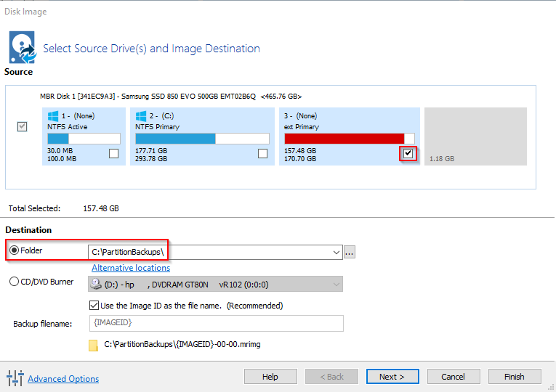Check the partition 1 NTFS Active checkbox
This screenshot has width=556, height=392.
(x=113, y=153)
